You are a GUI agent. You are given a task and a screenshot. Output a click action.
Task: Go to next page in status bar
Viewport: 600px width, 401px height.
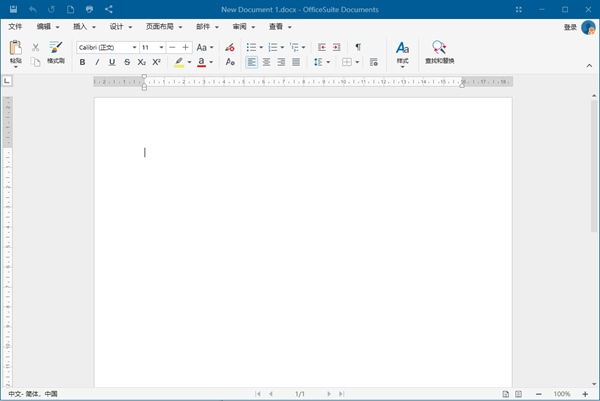[328, 394]
